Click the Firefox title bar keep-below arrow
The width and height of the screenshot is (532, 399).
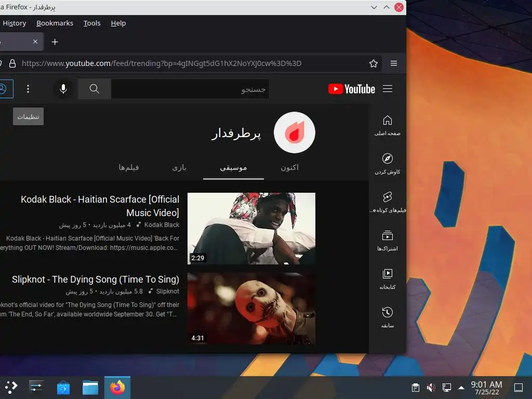[x=374, y=7]
